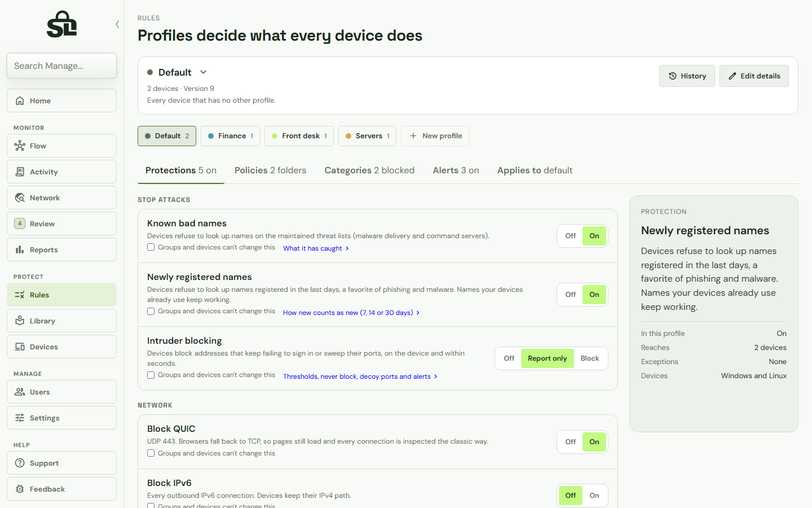
Task: Set Intruder blocking to Off
Action: (x=509, y=358)
